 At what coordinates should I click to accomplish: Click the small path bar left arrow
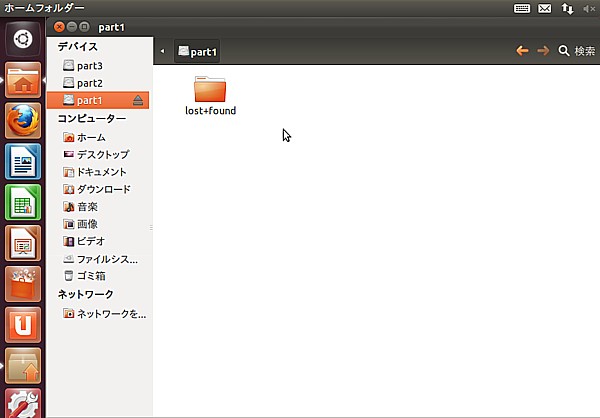click(163, 51)
